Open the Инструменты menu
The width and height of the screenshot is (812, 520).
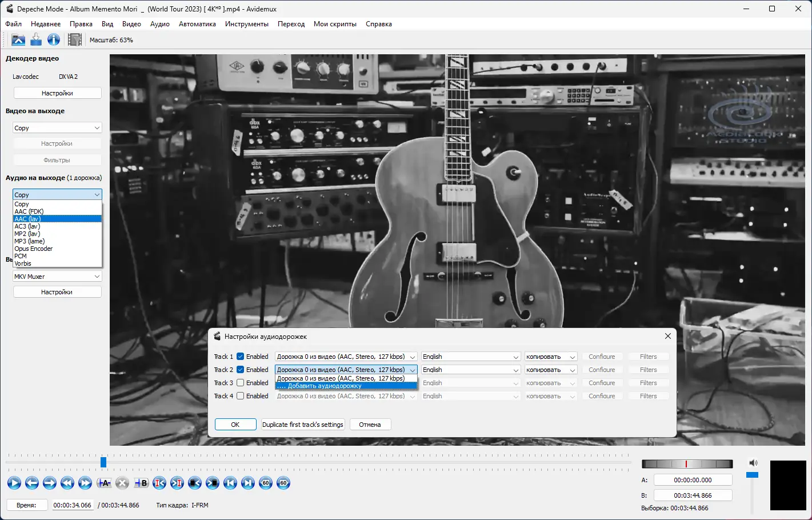click(246, 24)
